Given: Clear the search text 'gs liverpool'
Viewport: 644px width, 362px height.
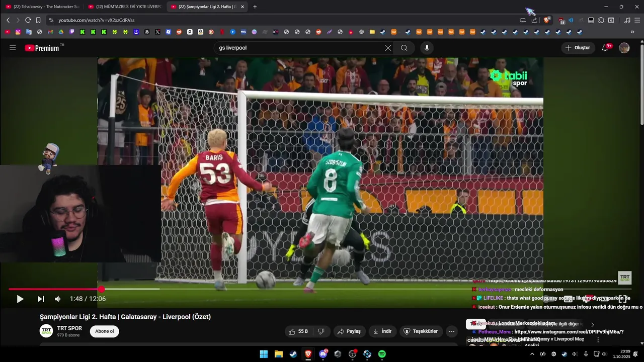Looking at the screenshot, I should [388, 48].
